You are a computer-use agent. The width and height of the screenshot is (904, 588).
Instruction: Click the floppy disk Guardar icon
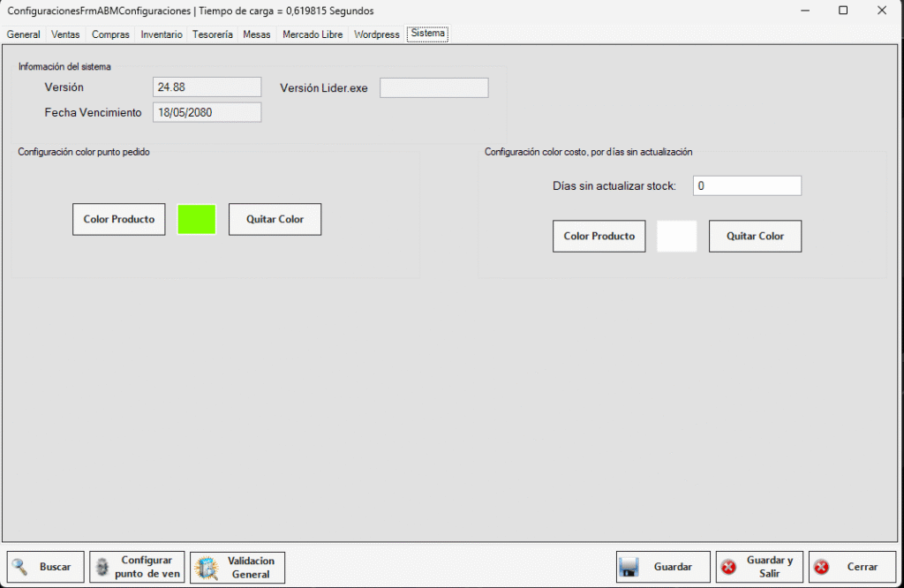coord(629,567)
